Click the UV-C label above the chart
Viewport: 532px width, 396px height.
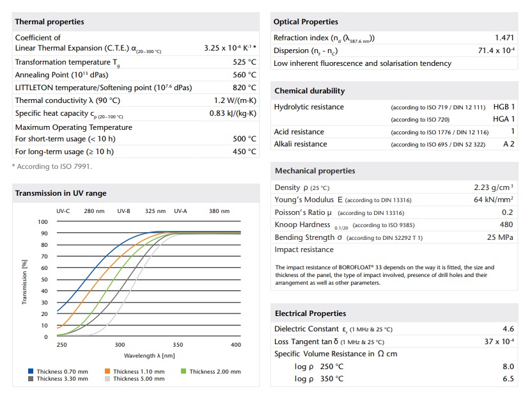[x=63, y=211]
